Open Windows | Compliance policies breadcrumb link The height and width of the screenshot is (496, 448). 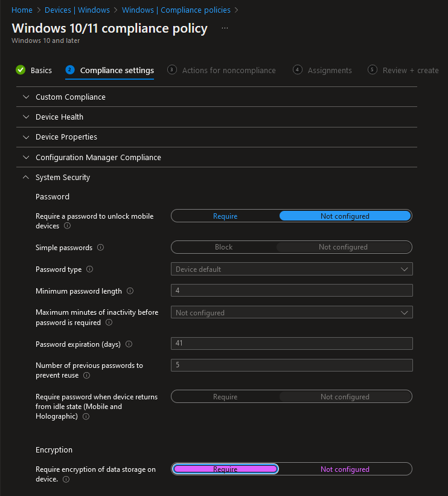point(176,10)
